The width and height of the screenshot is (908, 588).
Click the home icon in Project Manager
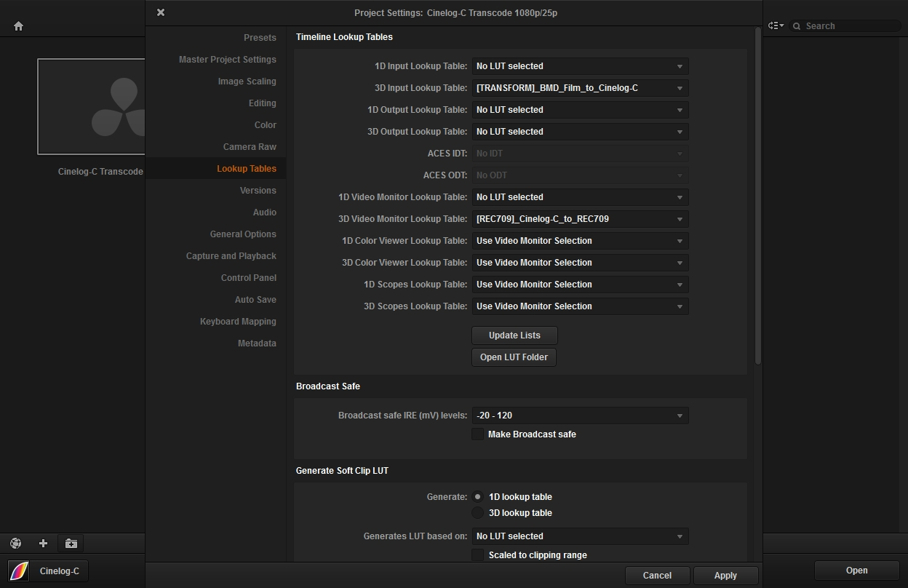point(19,26)
